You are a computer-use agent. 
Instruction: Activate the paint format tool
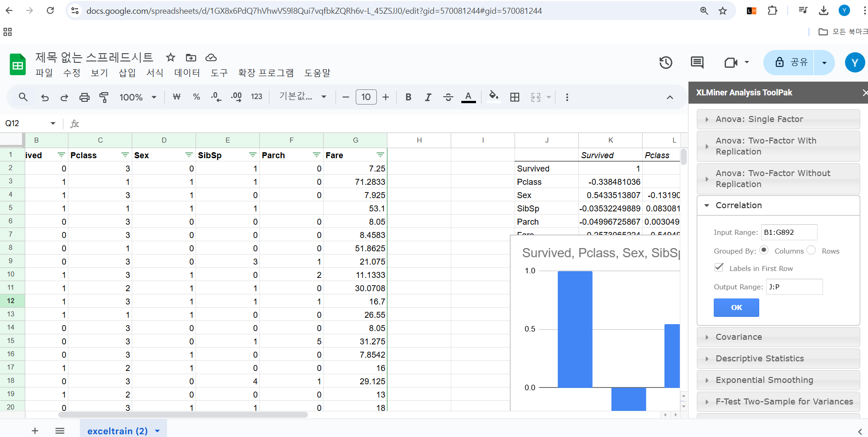coord(104,97)
